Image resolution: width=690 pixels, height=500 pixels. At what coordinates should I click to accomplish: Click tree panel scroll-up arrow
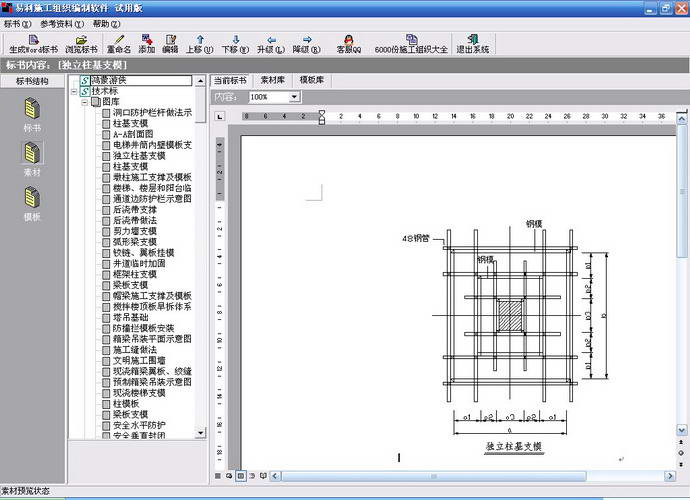point(200,81)
